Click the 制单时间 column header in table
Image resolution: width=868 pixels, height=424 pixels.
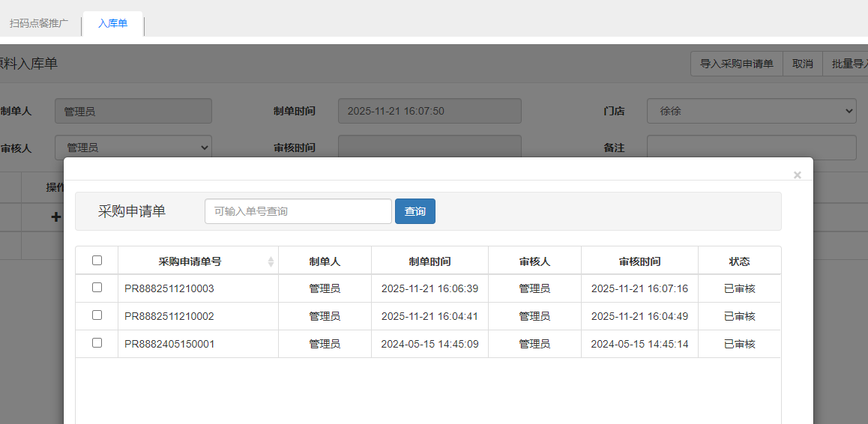[430, 261]
